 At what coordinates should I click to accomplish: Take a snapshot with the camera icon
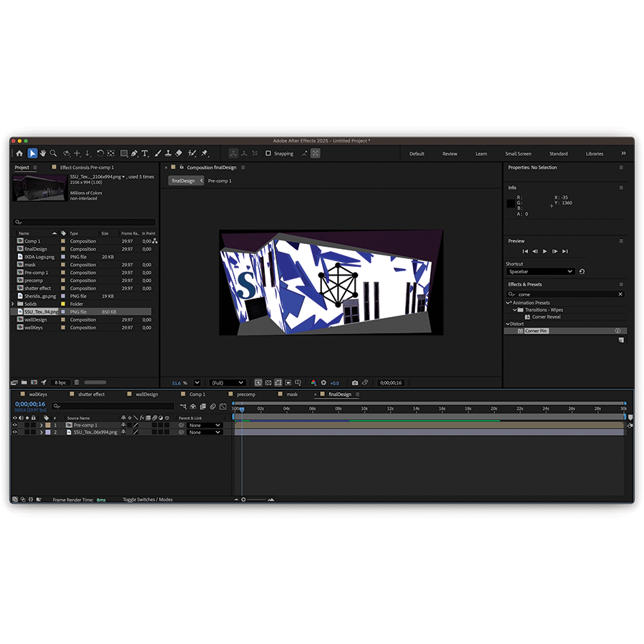click(x=354, y=382)
